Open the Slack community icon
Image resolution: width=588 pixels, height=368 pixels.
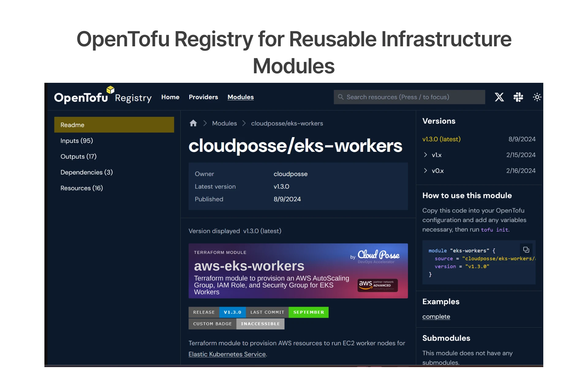point(518,97)
